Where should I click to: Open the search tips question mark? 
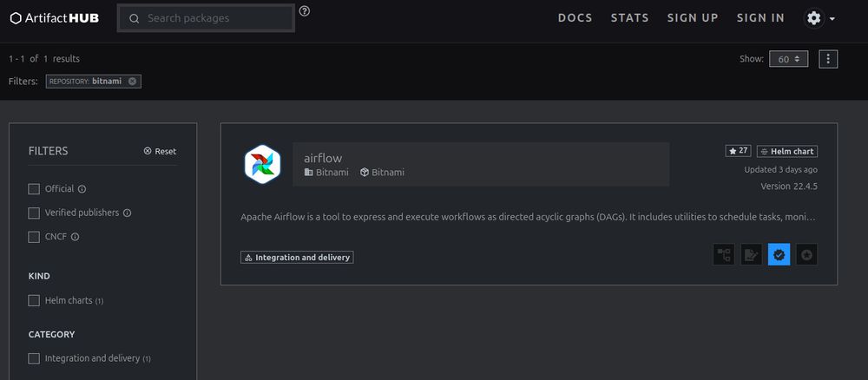pos(305,11)
